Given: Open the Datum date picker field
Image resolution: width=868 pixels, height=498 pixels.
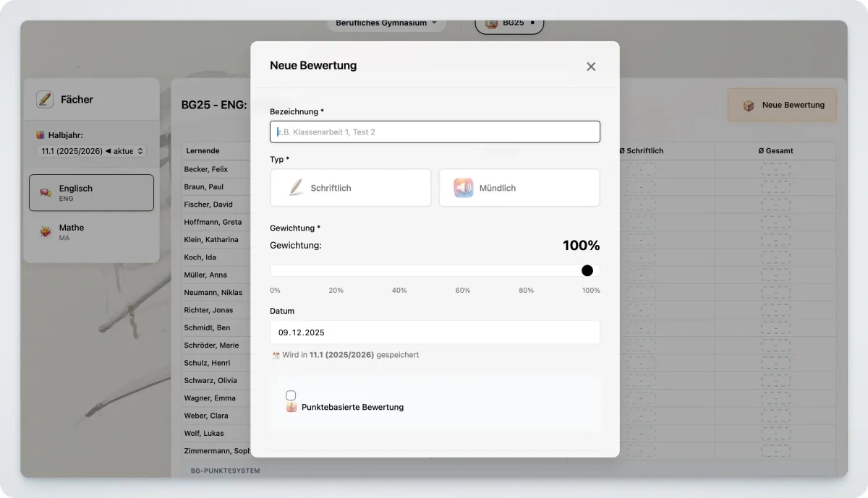Looking at the screenshot, I should tap(435, 332).
